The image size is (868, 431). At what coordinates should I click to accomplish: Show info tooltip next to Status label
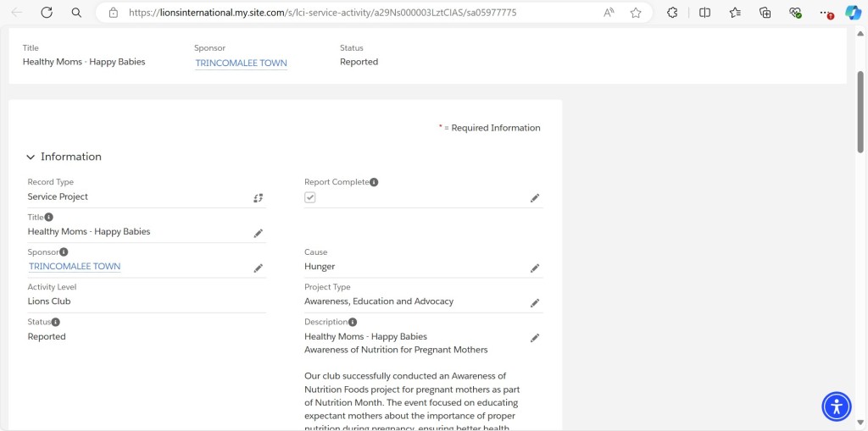56,322
